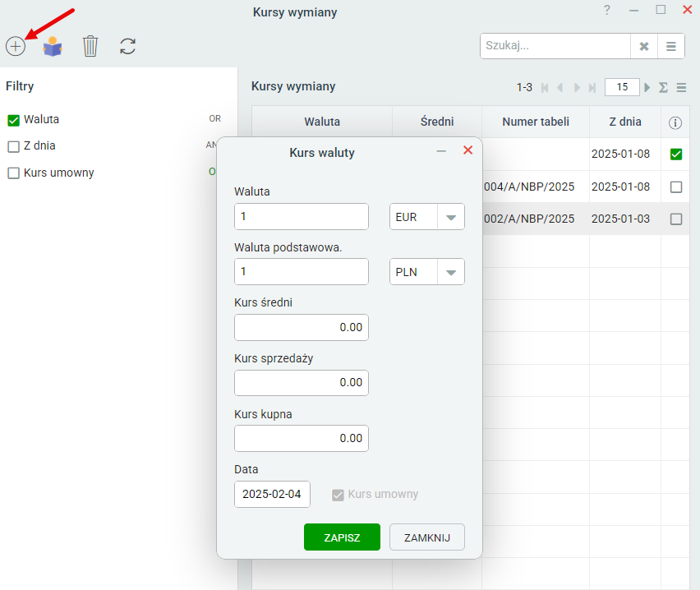Check the 002/A/NBP/2025 row checkbox
This screenshot has height=590, width=700.
tap(676, 219)
